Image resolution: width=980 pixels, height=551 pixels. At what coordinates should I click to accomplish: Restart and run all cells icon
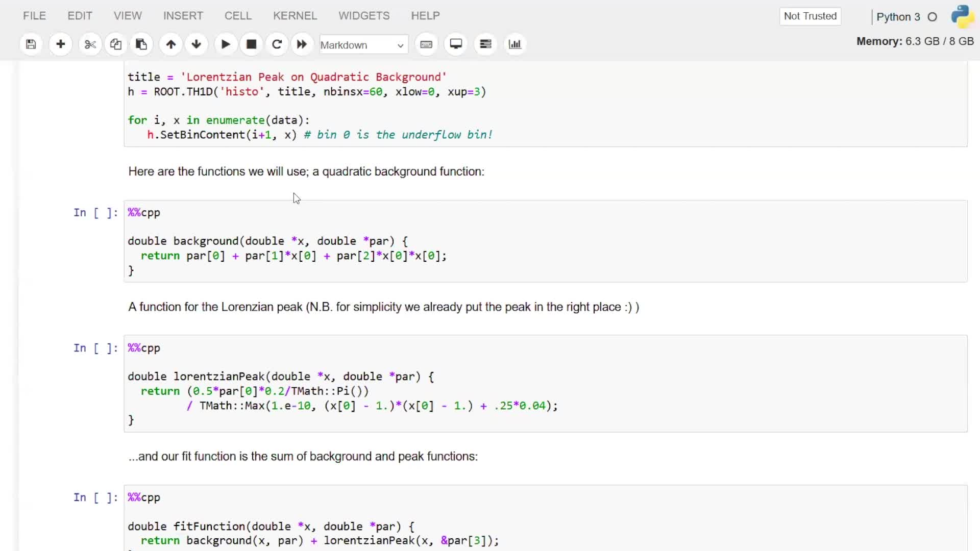(302, 44)
